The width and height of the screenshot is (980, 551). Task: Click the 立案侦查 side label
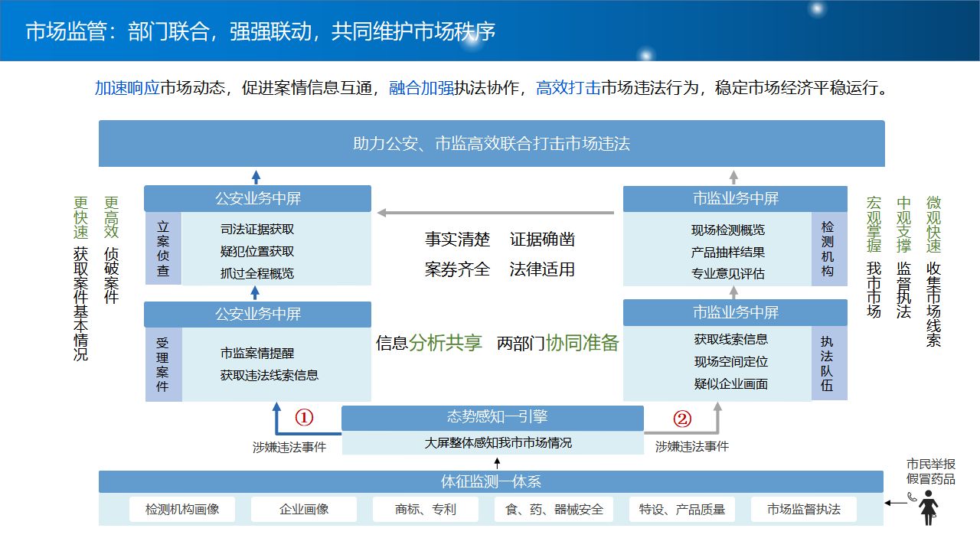point(163,249)
